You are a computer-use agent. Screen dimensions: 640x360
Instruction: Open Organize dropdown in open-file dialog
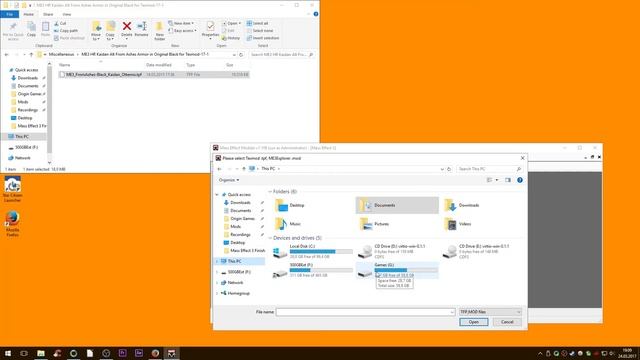[229, 180]
